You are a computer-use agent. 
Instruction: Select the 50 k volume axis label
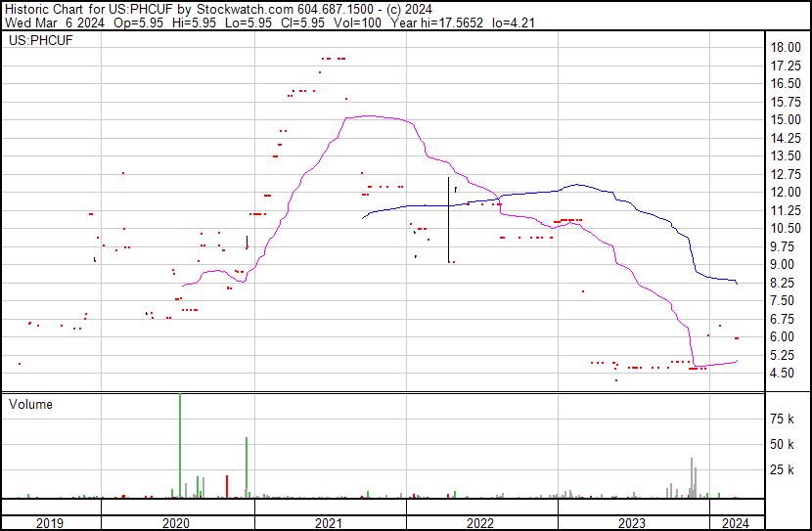click(x=782, y=444)
